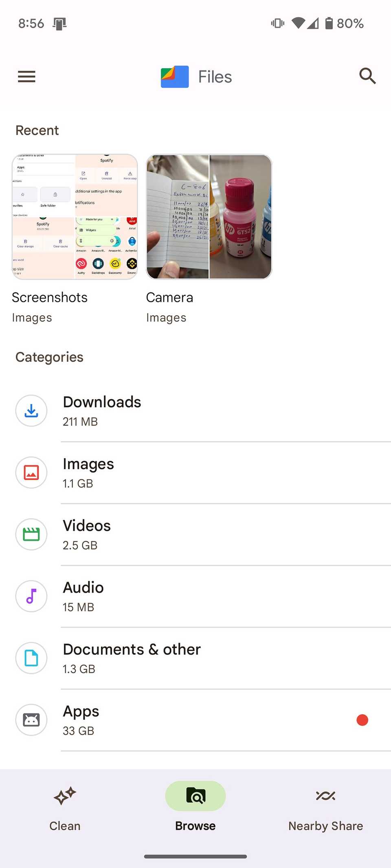Viewport: 391px width, 868px height.
Task: Tap the red Images category icon
Action: click(x=31, y=472)
